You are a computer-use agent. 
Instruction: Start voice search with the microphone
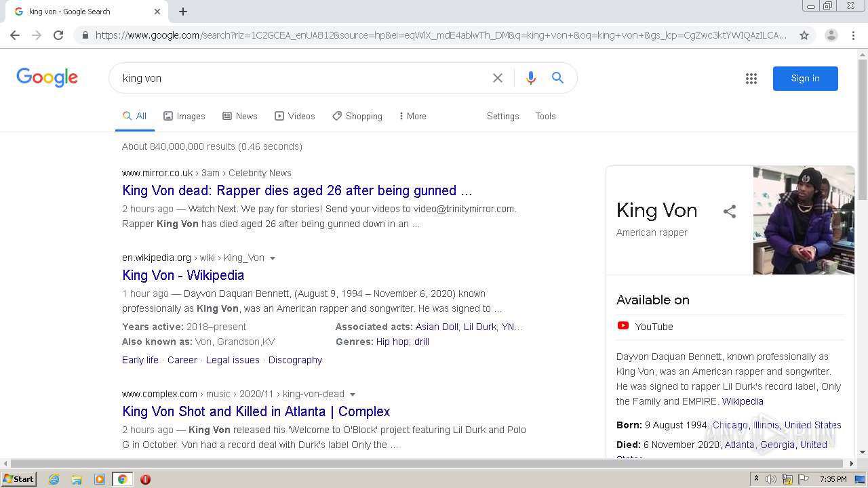(531, 78)
